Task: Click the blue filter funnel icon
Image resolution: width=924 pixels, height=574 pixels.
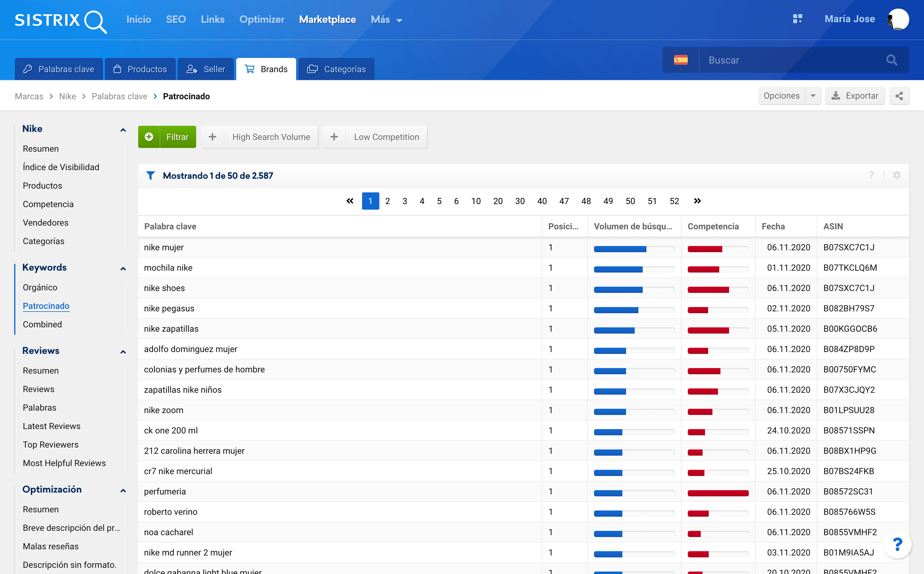Action: pos(151,175)
